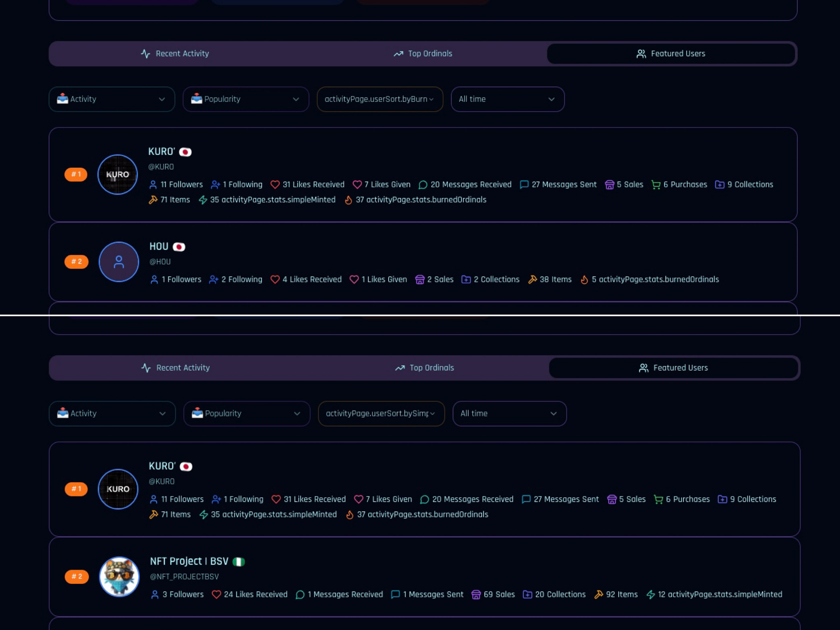Click heart icon beside 24 Likes Received
The height and width of the screenshot is (630, 840).
[216, 594]
